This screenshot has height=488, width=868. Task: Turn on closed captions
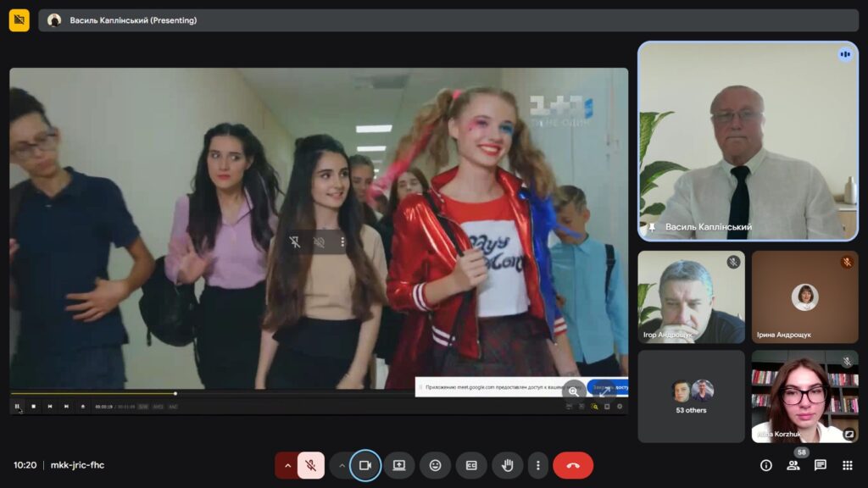pyautogui.click(x=471, y=465)
